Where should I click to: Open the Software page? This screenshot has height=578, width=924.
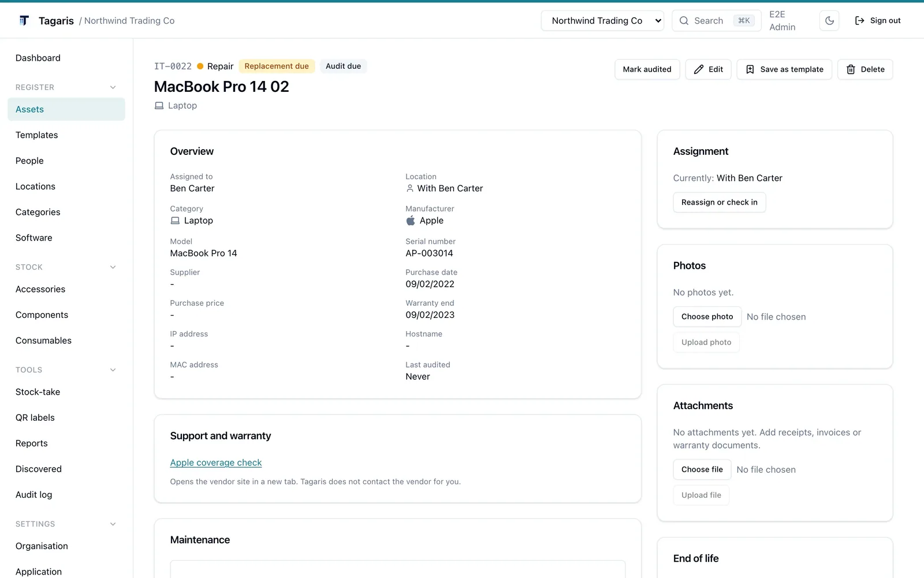pyautogui.click(x=66, y=238)
